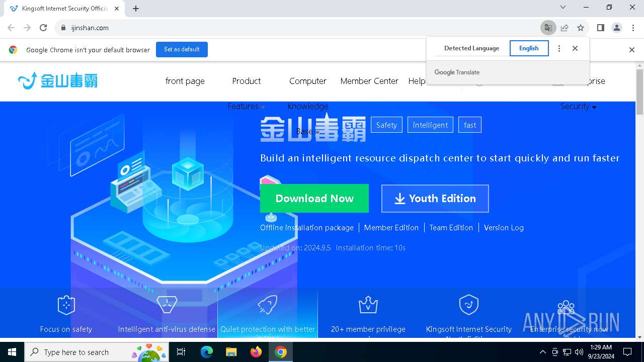Open the Help menu item
The image size is (644, 362).
(417, 81)
